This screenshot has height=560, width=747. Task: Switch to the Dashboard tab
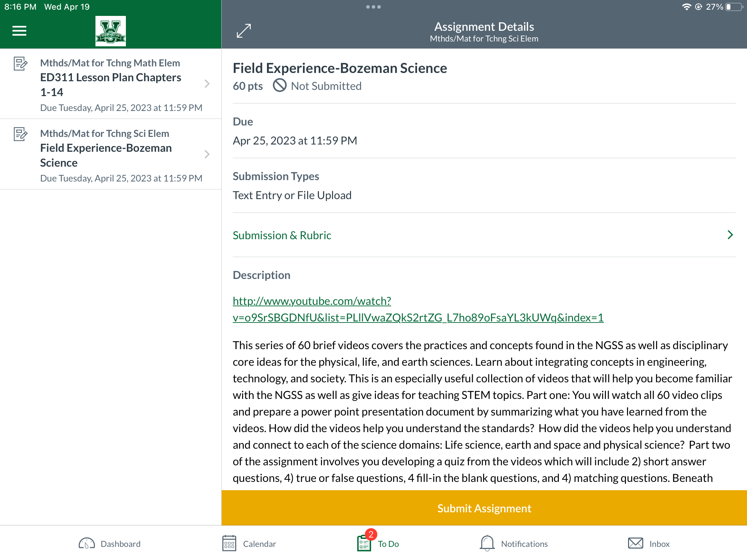point(109,543)
